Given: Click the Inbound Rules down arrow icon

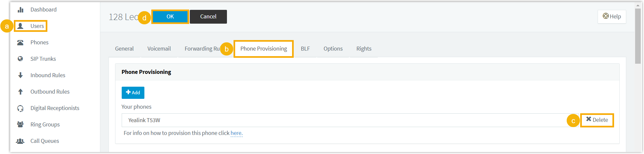Looking at the screenshot, I should (20, 75).
